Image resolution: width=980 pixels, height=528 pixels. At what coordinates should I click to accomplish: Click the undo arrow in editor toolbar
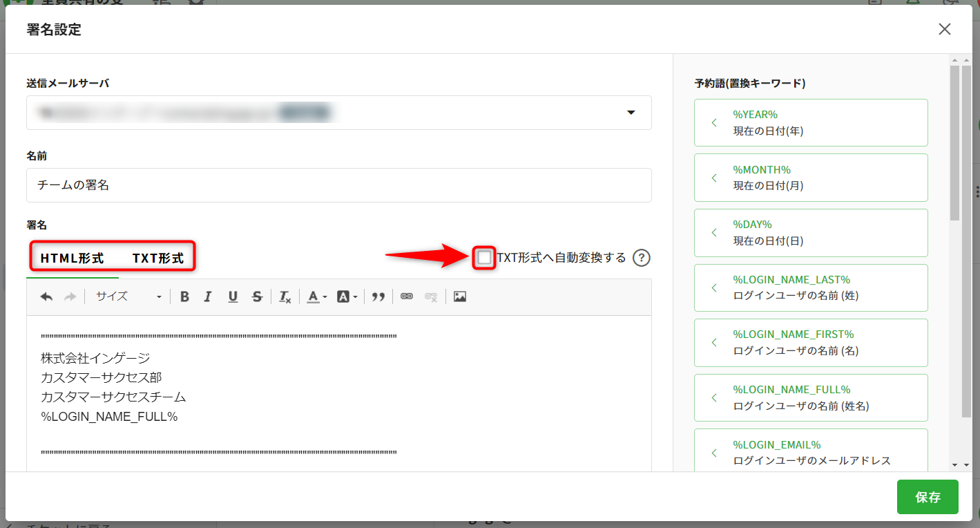46,296
